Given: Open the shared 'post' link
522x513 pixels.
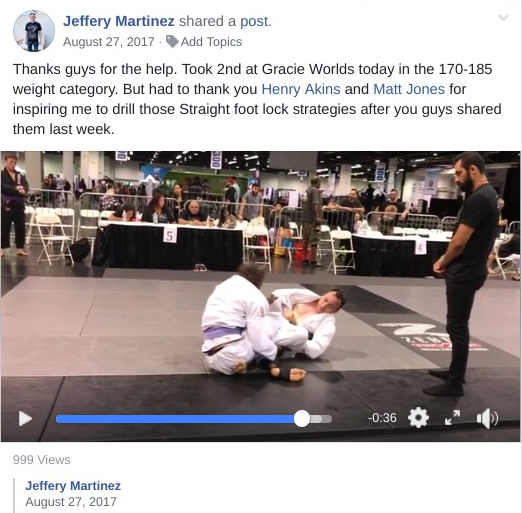Looking at the screenshot, I should click(x=256, y=21).
